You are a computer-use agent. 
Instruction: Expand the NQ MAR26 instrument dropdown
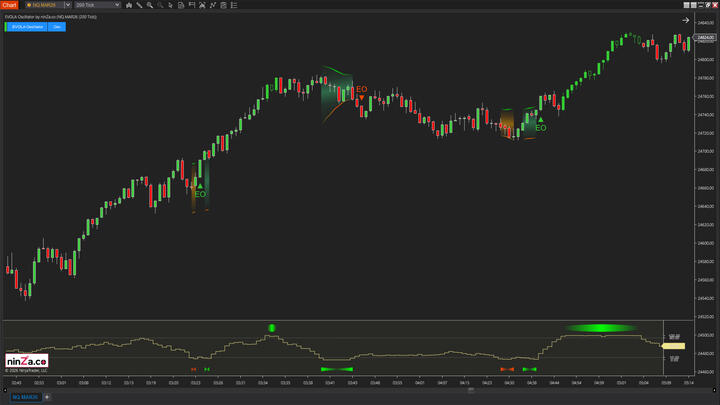pyautogui.click(x=68, y=5)
